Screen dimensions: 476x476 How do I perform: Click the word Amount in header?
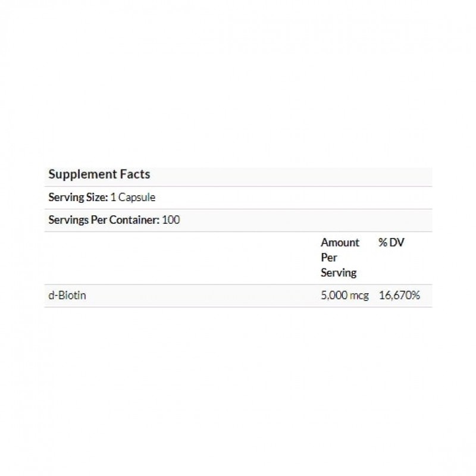pyautogui.click(x=340, y=242)
